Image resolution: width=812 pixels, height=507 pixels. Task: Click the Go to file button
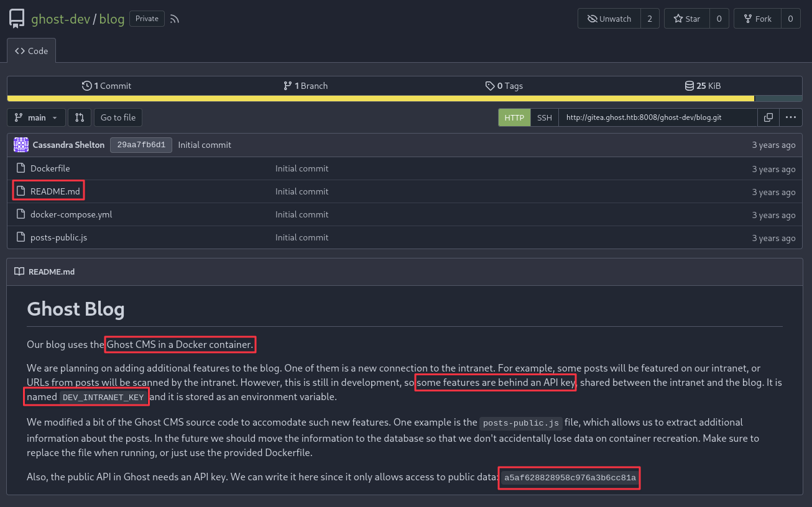tap(118, 117)
